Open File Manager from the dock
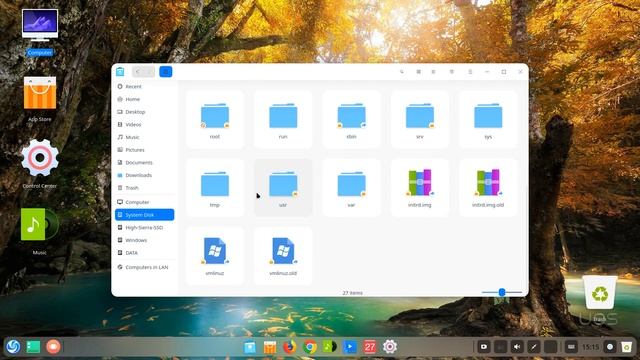640x360 pixels. pos(250,347)
